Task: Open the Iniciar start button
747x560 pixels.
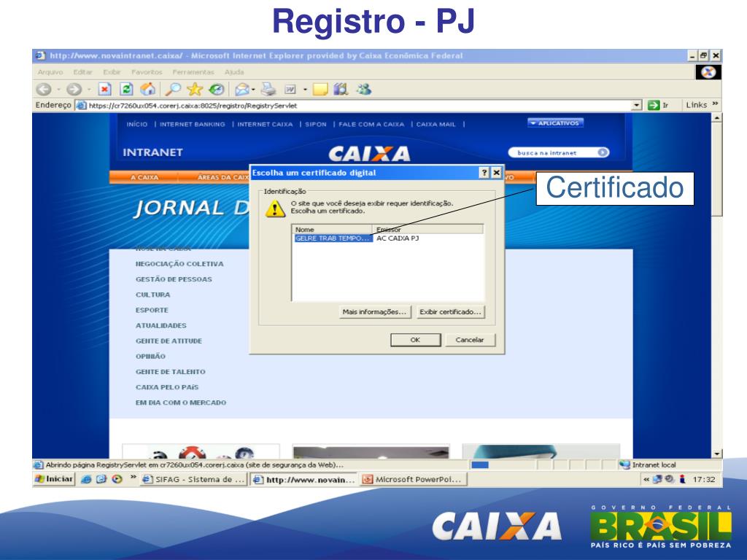Action: point(54,479)
